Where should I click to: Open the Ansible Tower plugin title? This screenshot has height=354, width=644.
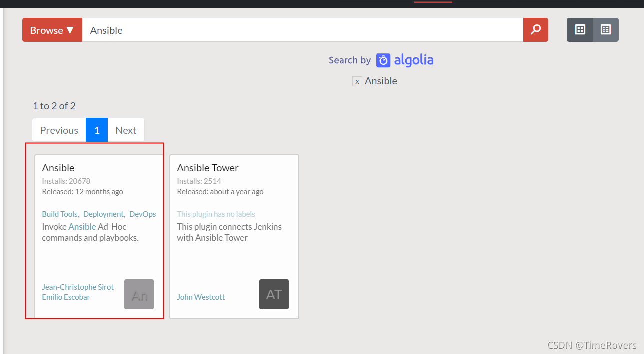pos(208,168)
